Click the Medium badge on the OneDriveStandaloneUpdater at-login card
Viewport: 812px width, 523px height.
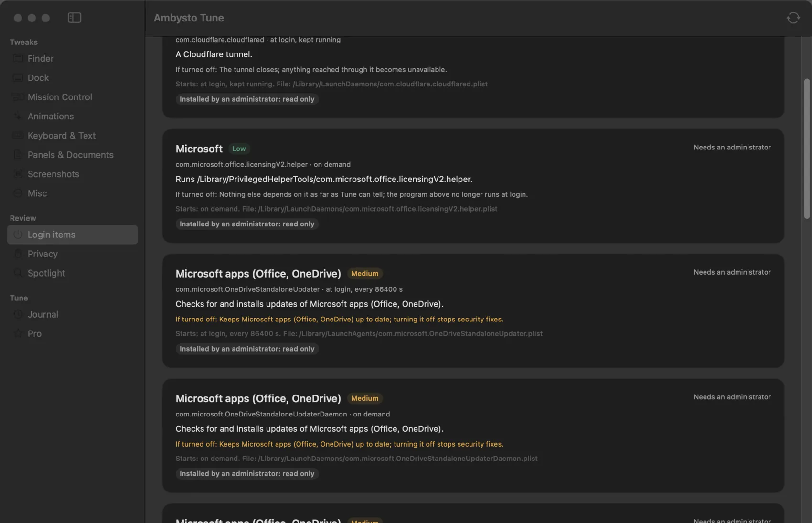pyautogui.click(x=364, y=274)
